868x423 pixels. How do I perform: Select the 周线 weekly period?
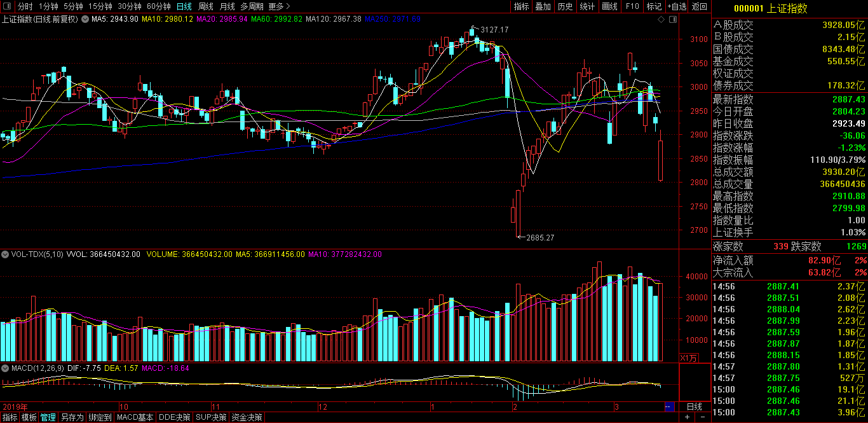tap(206, 6)
